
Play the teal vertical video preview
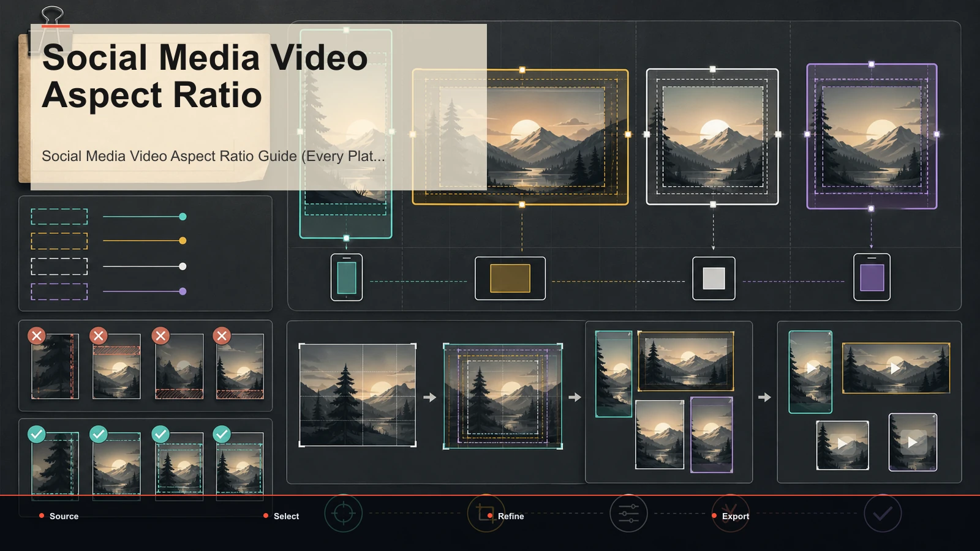click(810, 372)
